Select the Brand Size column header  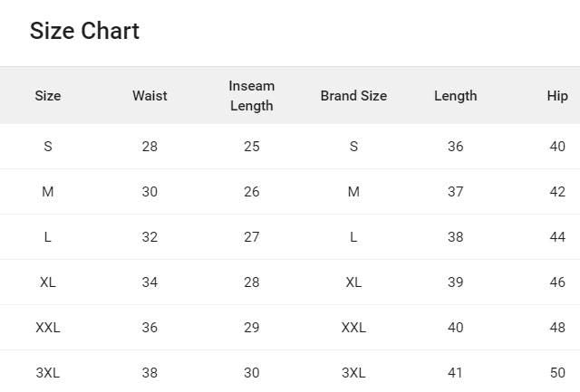(x=353, y=96)
